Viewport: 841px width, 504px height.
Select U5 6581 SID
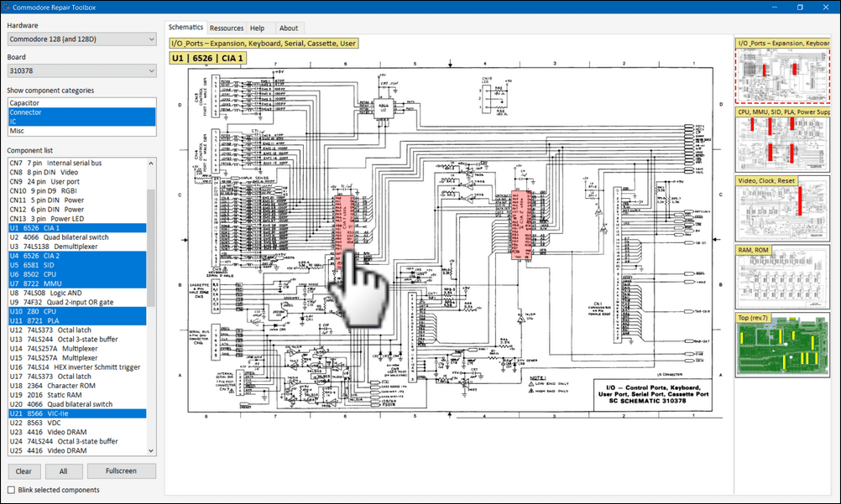point(77,265)
